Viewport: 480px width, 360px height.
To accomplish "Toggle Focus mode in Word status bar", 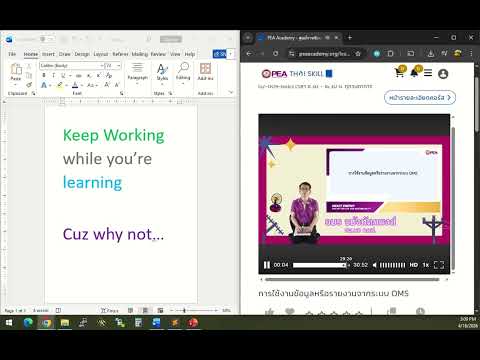I will point(110,310).
